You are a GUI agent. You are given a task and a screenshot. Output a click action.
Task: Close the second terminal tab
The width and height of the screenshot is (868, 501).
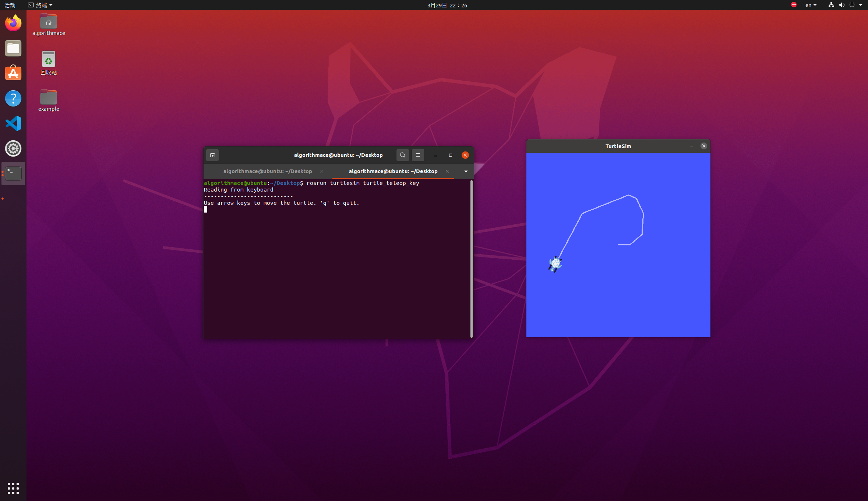coord(447,171)
